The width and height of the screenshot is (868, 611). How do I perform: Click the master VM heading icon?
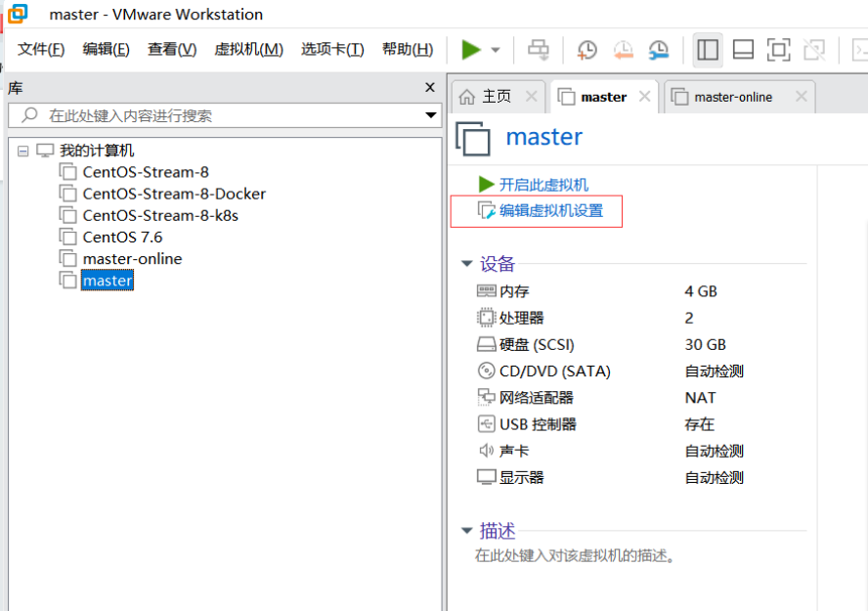(x=473, y=139)
